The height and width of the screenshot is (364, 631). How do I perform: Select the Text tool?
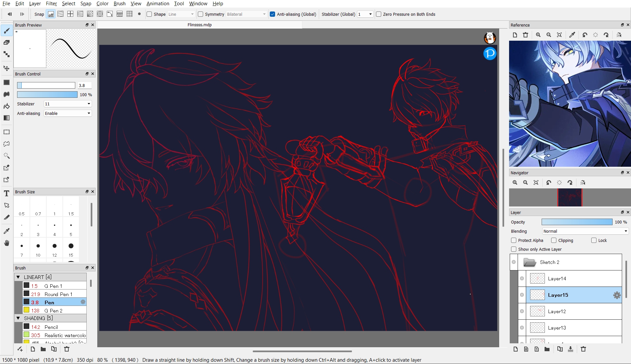(6, 194)
